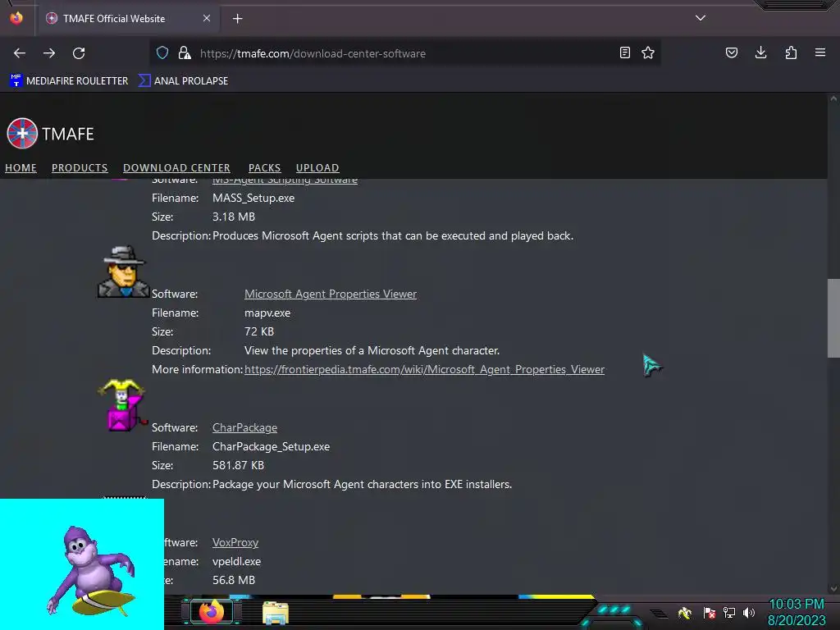Click the spy agent character icon
Viewport: 840px width, 630px height.
(x=123, y=272)
